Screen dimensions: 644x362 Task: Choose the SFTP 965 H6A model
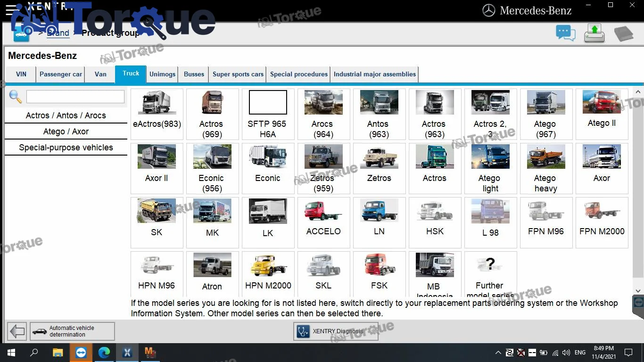point(268,114)
